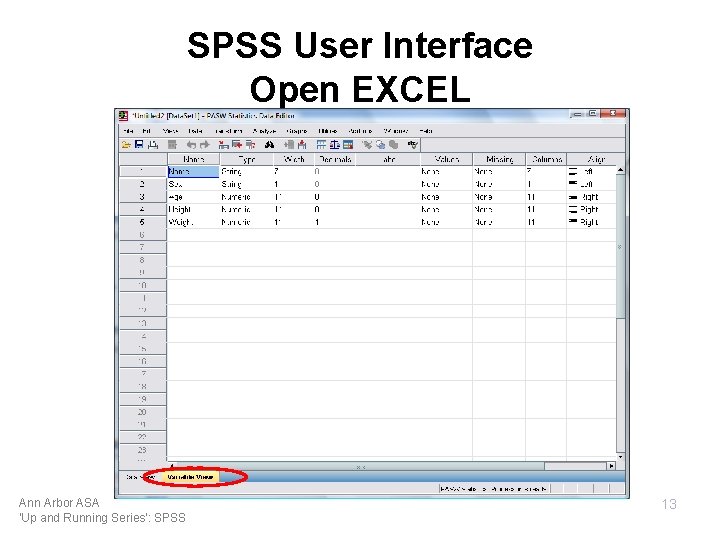Image resolution: width=720 pixels, height=540 pixels.
Task: Click the Right align cell for Weight
Action: [591, 222]
